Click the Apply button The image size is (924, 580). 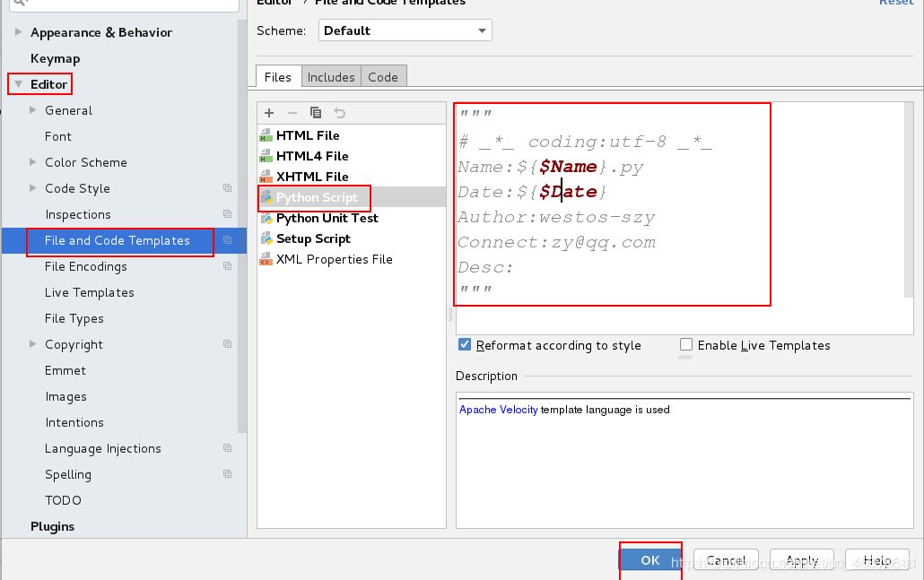[x=801, y=560]
